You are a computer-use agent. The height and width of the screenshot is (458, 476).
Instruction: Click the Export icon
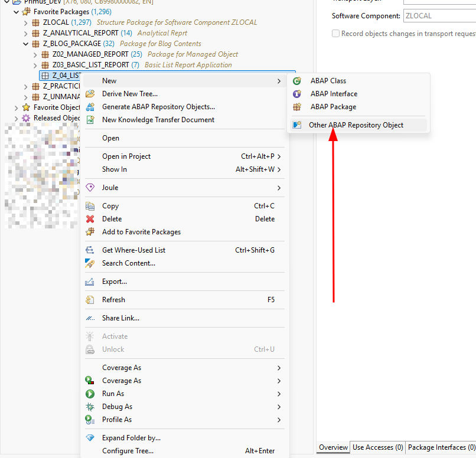[x=90, y=282]
